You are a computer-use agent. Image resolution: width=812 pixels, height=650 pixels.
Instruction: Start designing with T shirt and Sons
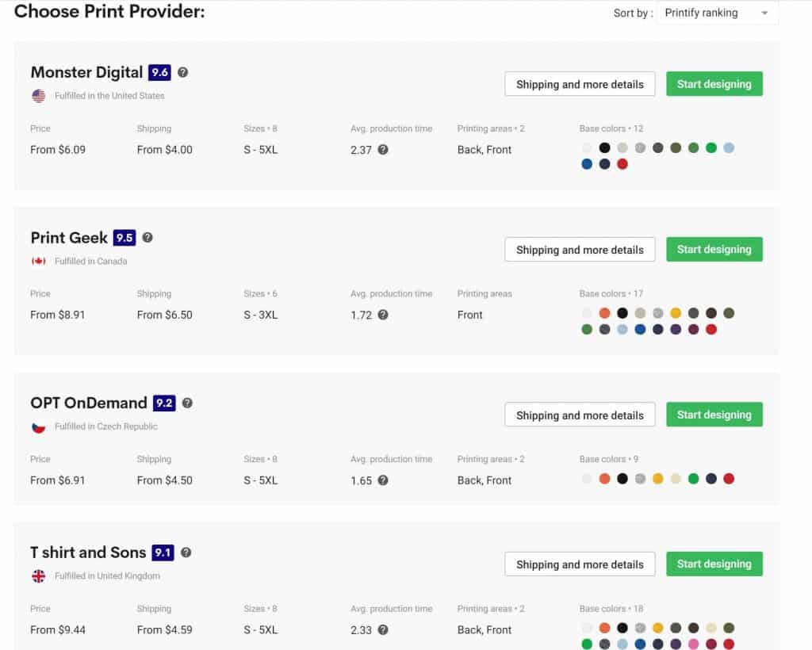(x=714, y=564)
